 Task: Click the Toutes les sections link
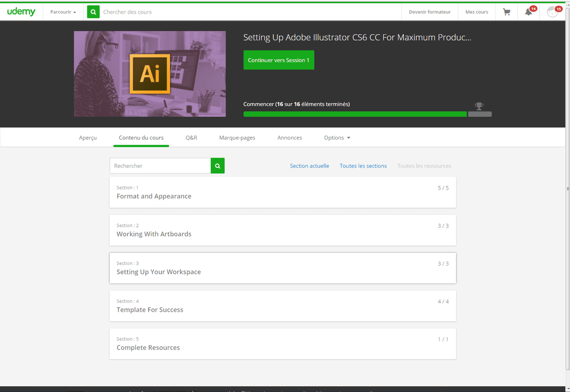363,166
